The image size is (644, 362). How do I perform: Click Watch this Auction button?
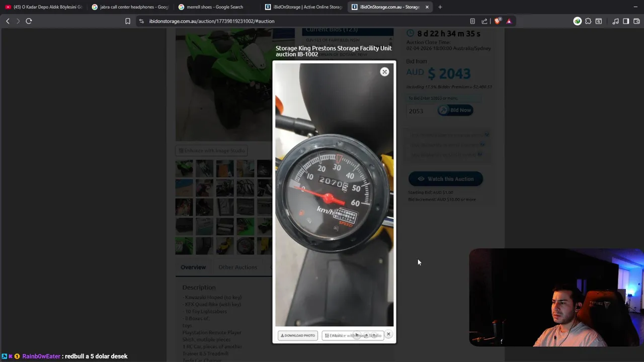tap(445, 179)
